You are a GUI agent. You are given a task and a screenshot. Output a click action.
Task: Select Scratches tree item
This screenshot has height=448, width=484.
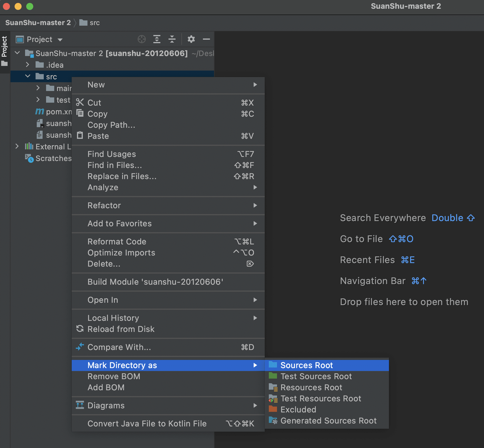(48, 158)
